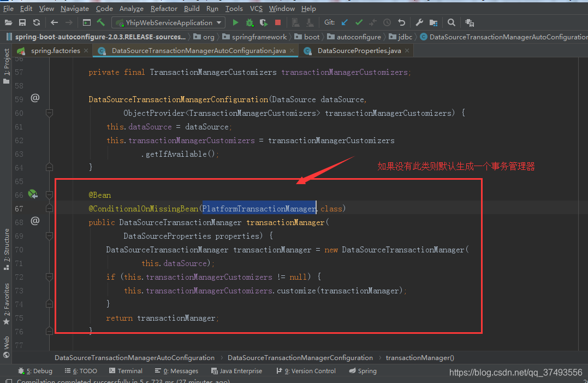Open settings with the wrench icon
This screenshot has width=588, height=383.
419,22
